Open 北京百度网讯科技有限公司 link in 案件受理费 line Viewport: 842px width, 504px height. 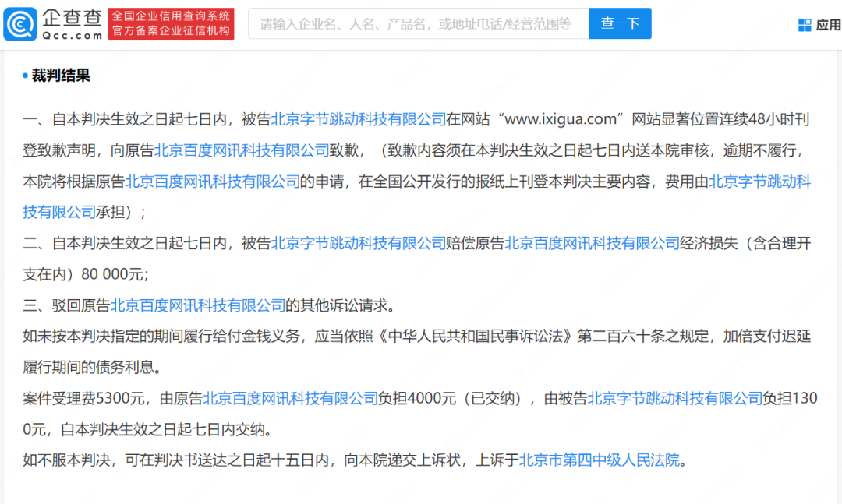pos(291,398)
